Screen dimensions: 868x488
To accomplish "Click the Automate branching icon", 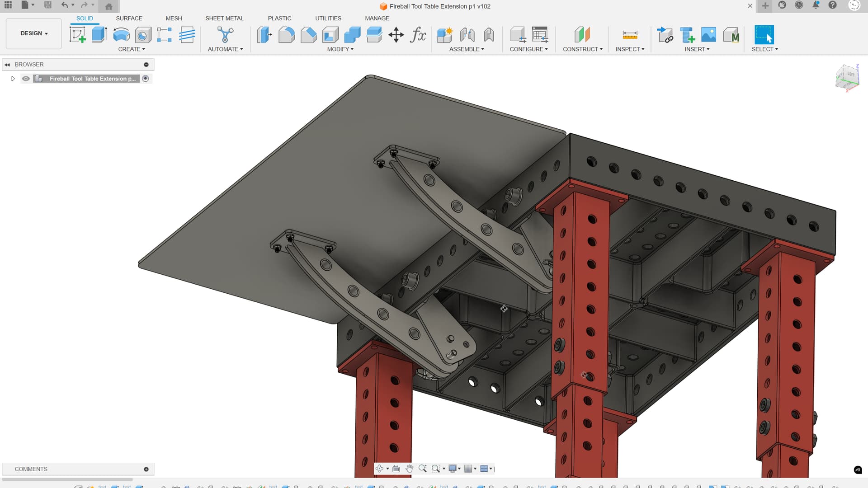I will coord(225,35).
